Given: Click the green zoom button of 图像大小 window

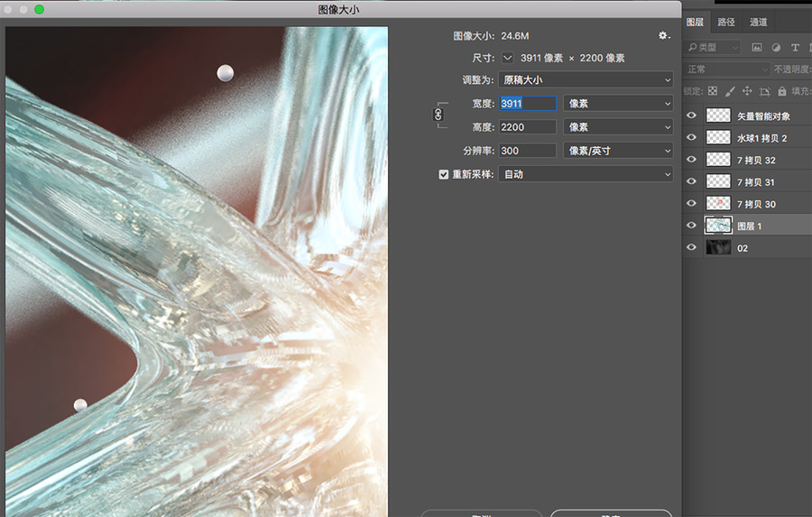Looking at the screenshot, I should [x=40, y=9].
